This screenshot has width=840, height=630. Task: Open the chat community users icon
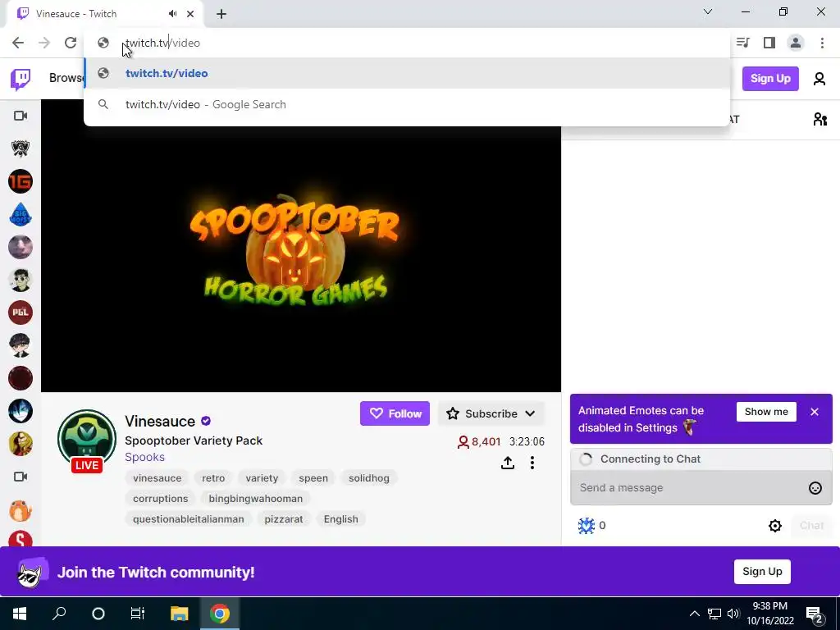click(x=819, y=119)
